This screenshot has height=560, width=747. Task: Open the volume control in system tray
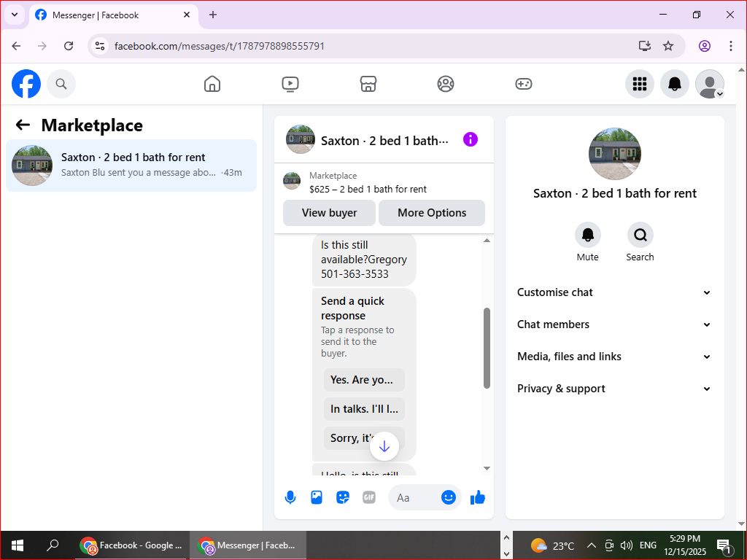[627, 545]
